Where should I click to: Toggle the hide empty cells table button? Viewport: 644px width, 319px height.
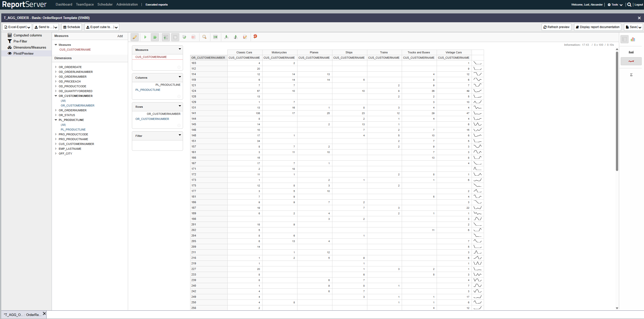[x=175, y=37]
